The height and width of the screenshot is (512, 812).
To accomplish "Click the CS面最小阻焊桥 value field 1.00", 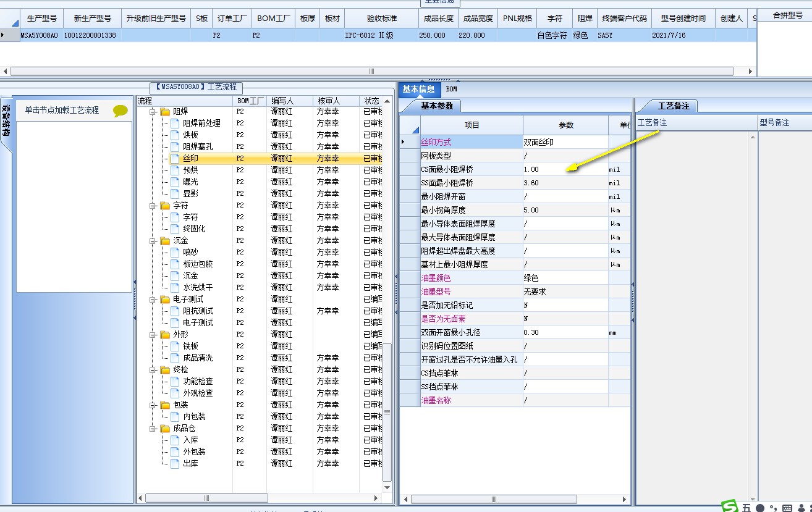I will click(x=565, y=169).
